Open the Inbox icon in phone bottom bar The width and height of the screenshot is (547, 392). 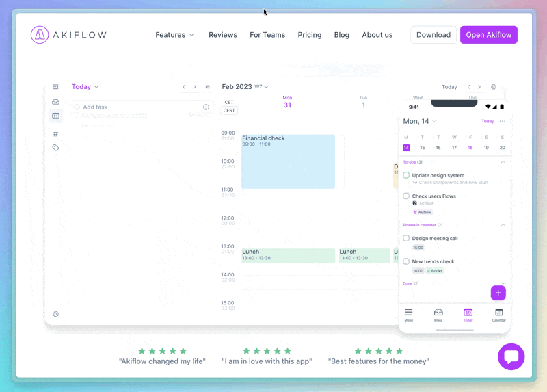438,315
